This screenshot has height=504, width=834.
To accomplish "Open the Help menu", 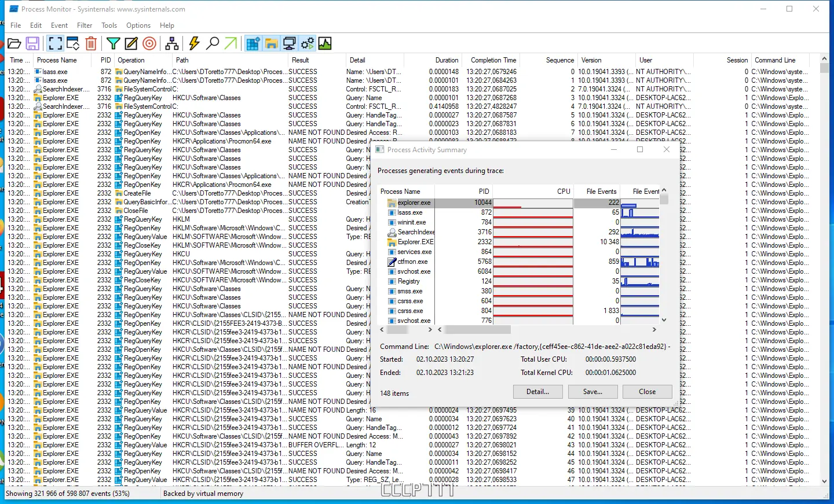I will tap(167, 25).
